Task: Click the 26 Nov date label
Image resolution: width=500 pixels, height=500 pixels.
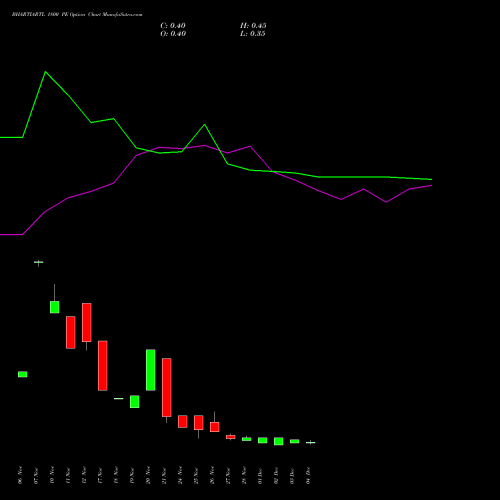Action: click(212, 475)
